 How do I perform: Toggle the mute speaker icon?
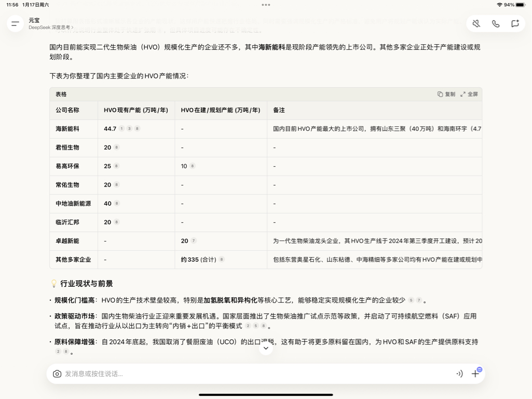coord(476,24)
